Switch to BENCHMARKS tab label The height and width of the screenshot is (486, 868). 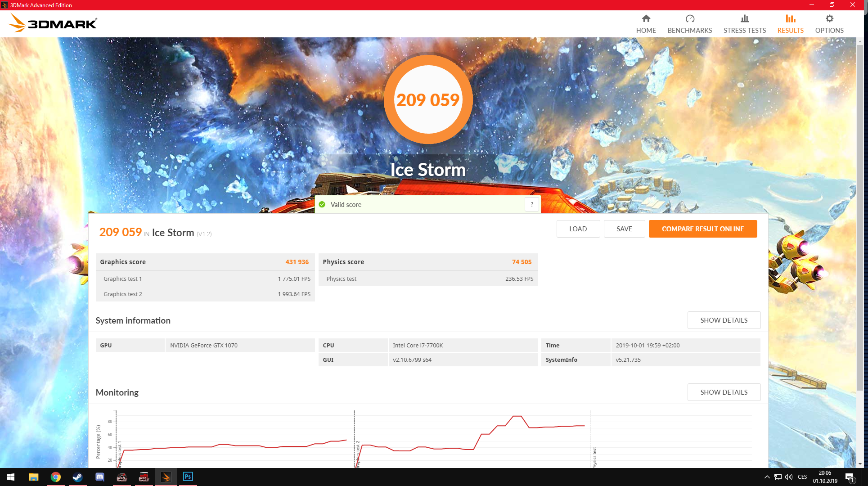click(x=690, y=31)
